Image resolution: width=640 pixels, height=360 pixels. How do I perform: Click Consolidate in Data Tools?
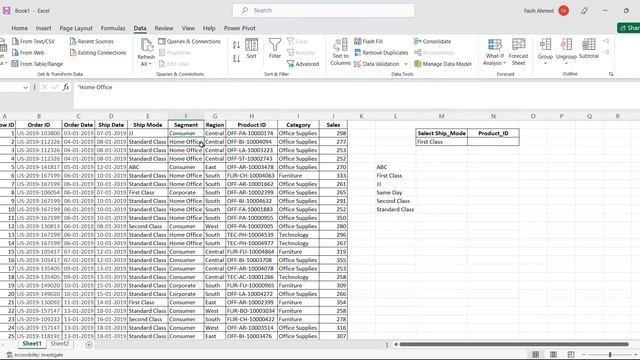point(433,41)
